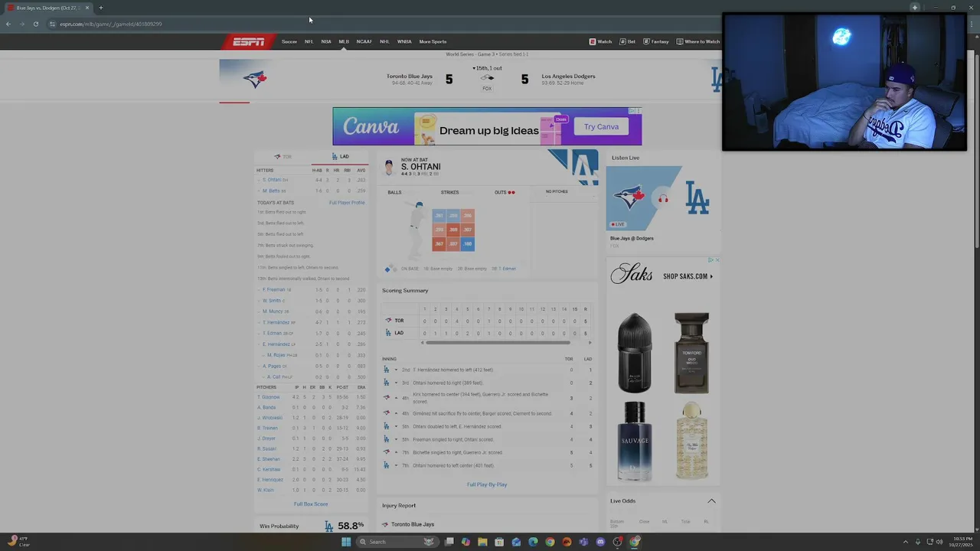Open the NFL menu item

tap(309, 41)
